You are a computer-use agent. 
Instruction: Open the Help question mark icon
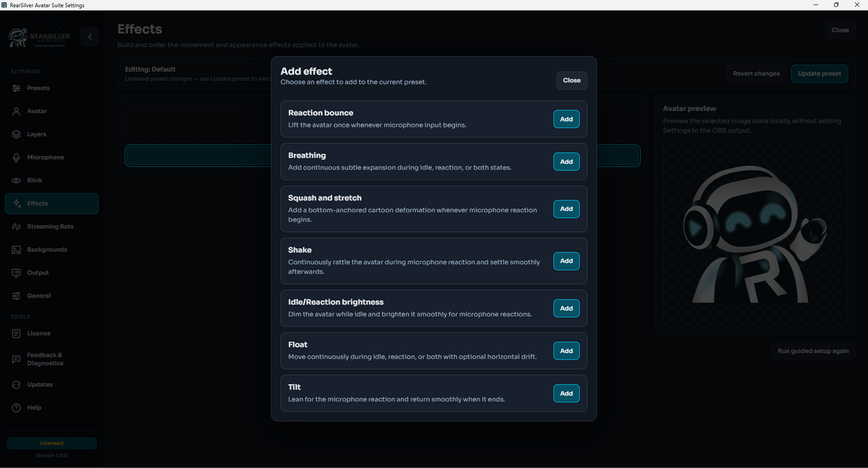pos(16,408)
